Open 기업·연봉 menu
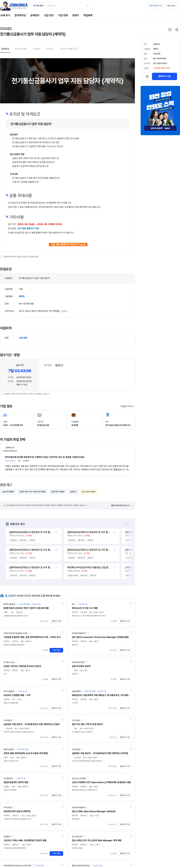Image resolution: width=180 pixels, height=868 pixels. click(x=63, y=16)
